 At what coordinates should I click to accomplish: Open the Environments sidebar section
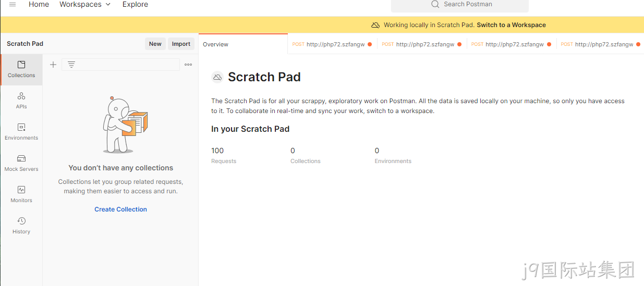pyautogui.click(x=21, y=132)
